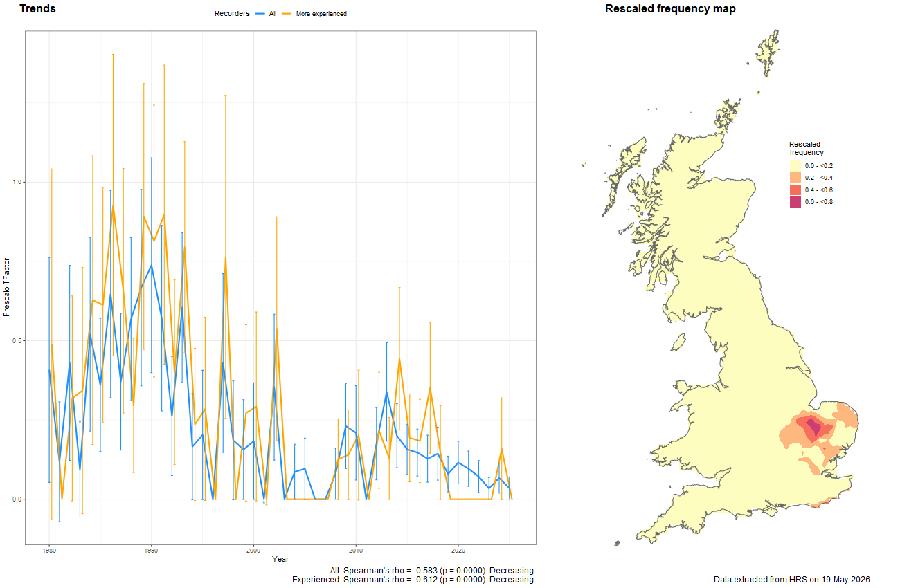Click the 'Year' x-axis label
Image resolution: width=900 pixels, height=588 pixels.
coord(280,559)
